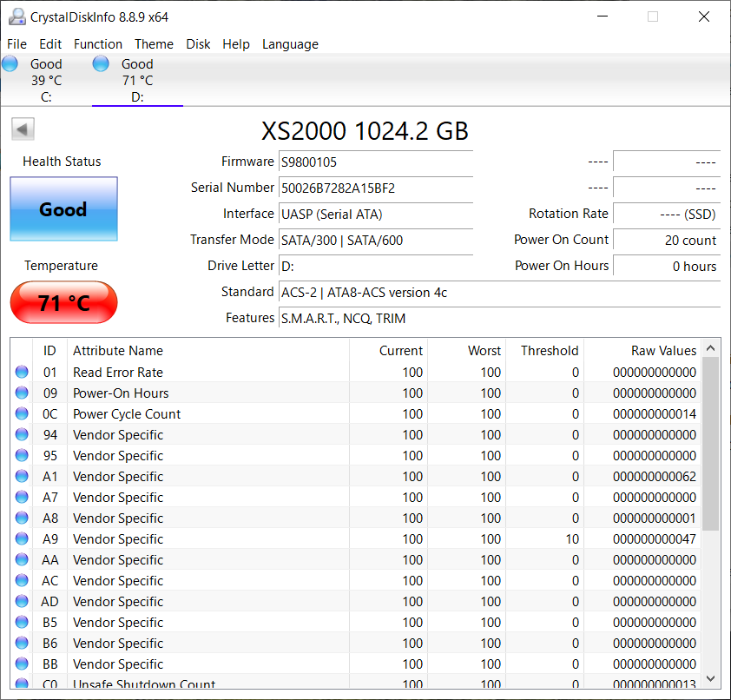Click the scroll down arrow in attribute list
This screenshot has height=700, width=731.
(x=710, y=678)
